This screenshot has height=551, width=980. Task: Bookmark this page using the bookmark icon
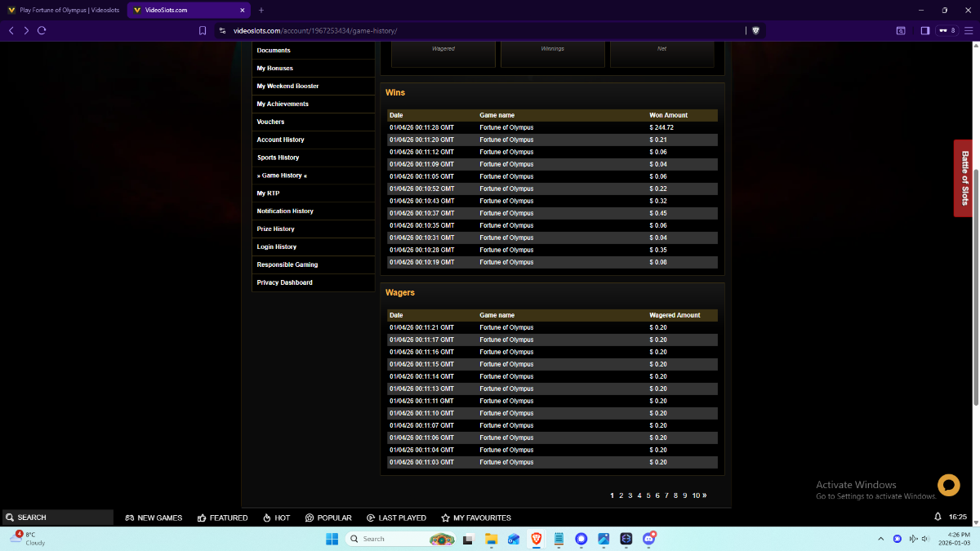[x=203, y=30]
